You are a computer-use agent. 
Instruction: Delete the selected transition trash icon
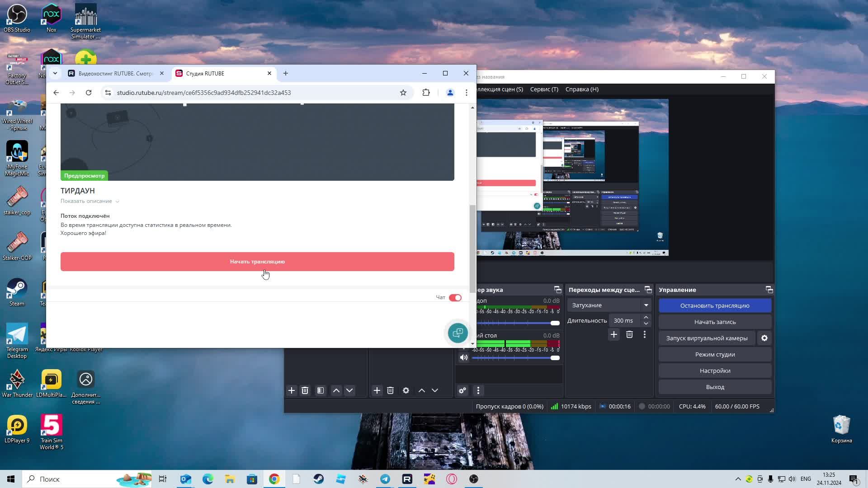(629, 334)
